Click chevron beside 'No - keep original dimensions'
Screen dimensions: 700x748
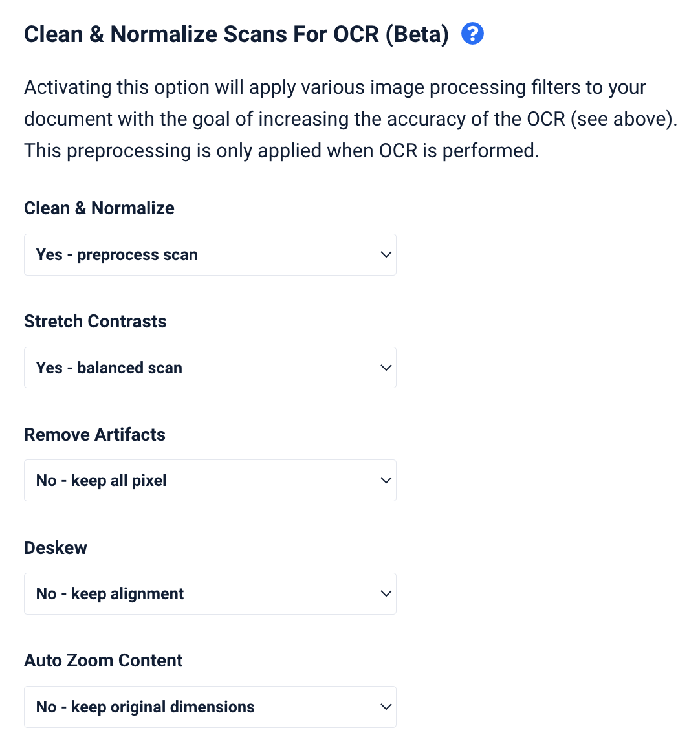386,707
